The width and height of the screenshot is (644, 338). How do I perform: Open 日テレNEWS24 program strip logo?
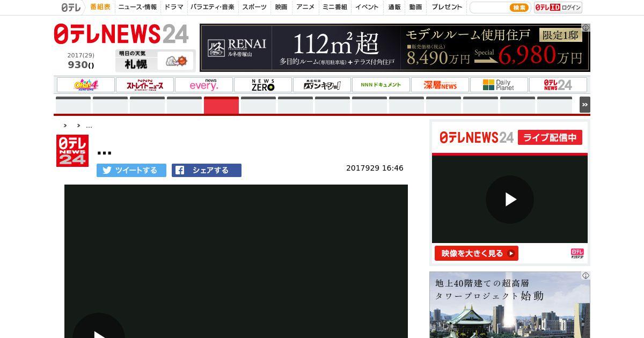(x=558, y=85)
